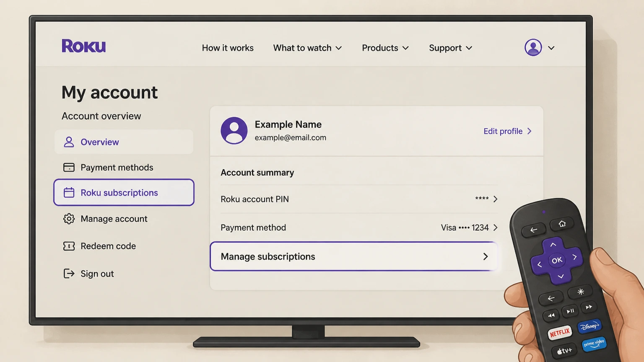Expand the Support dropdown menu
Screen dimensions: 644x362
point(451,48)
